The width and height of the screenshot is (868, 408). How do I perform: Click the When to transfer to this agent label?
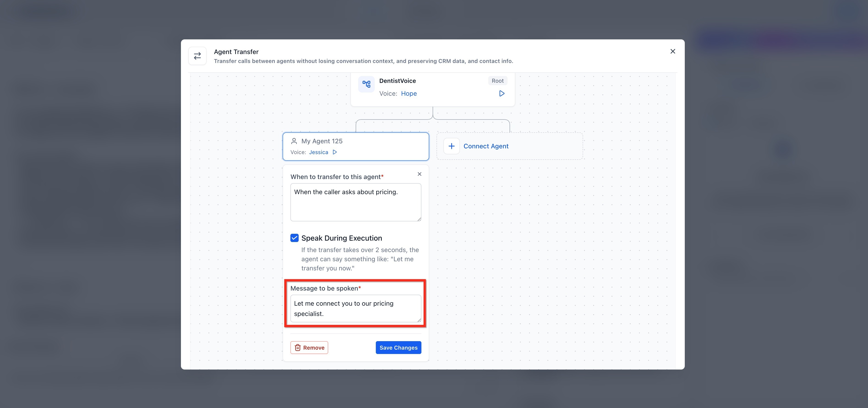[337, 177]
